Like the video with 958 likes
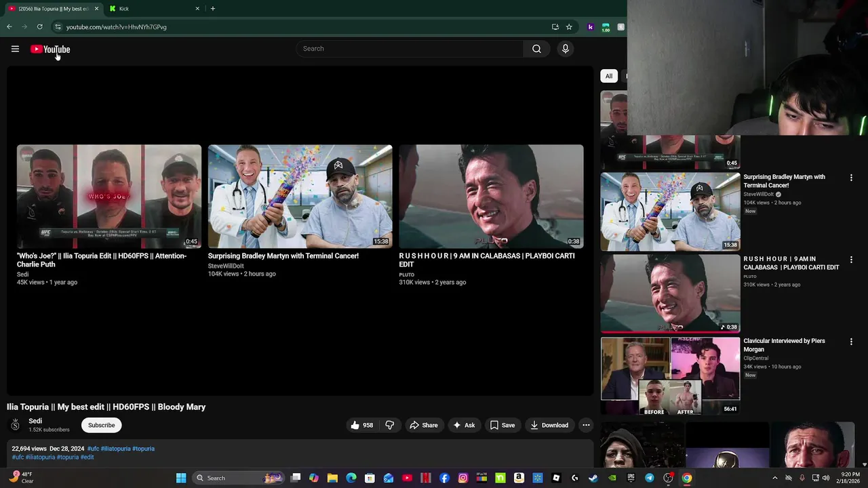This screenshot has height=488, width=868. [x=361, y=425]
